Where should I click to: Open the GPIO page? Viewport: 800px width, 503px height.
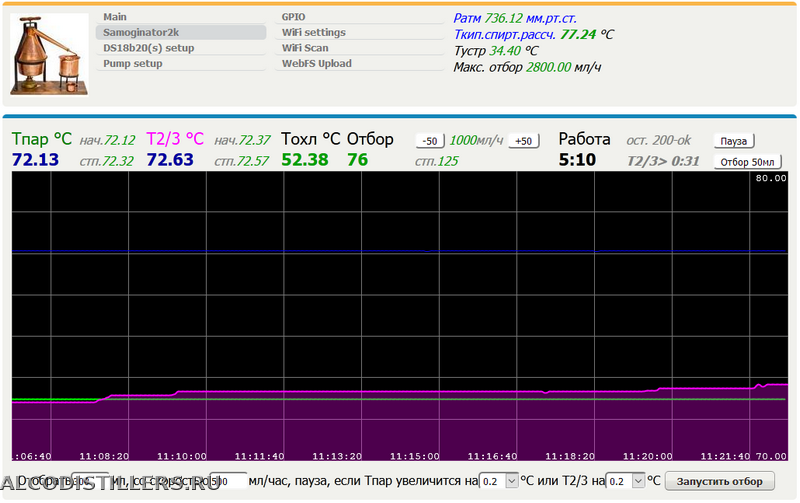[359, 17]
